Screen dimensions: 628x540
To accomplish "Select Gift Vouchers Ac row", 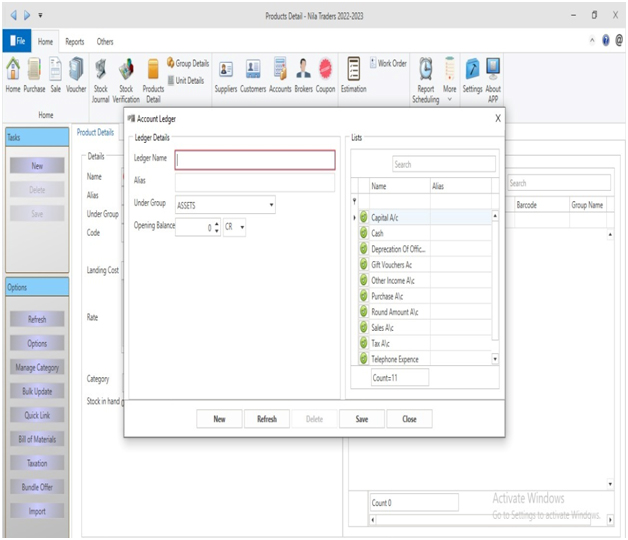I will point(425,265).
